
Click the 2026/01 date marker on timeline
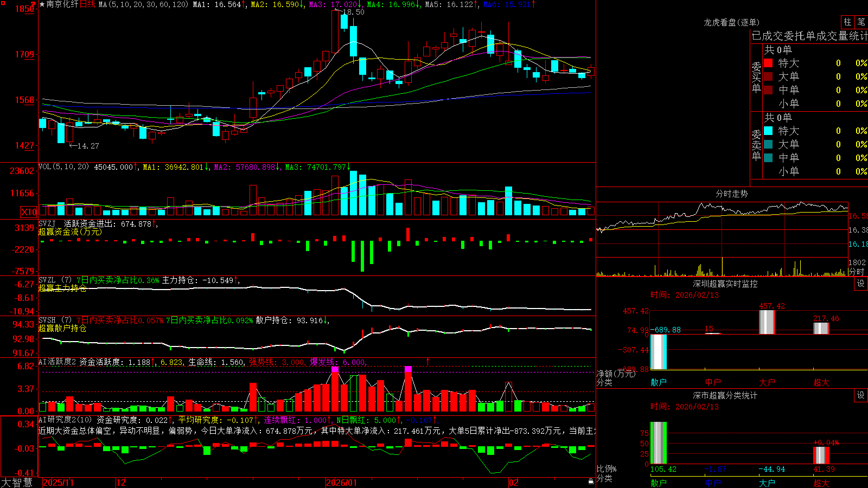(x=341, y=483)
